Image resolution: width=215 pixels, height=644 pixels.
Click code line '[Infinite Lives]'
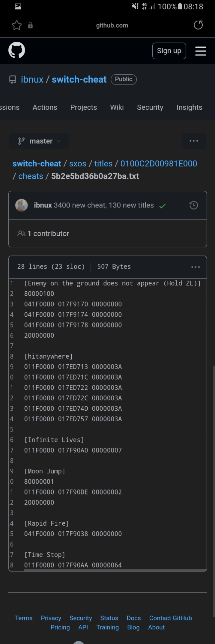[54, 440]
